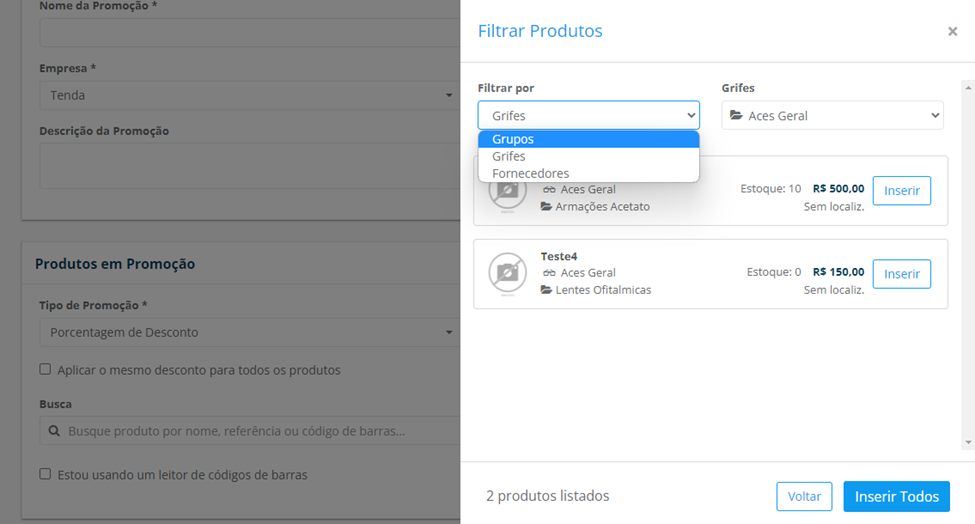
Task: Click the first product's glasses icon
Action: (x=549, y=190)
